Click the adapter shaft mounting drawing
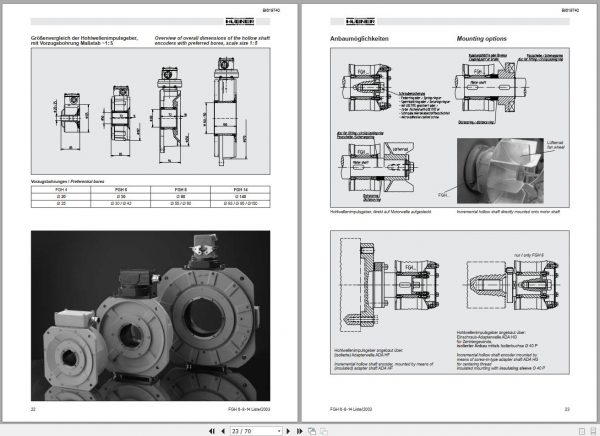The image size is (600, 436). pyautogui.click(x=390, y=287)
